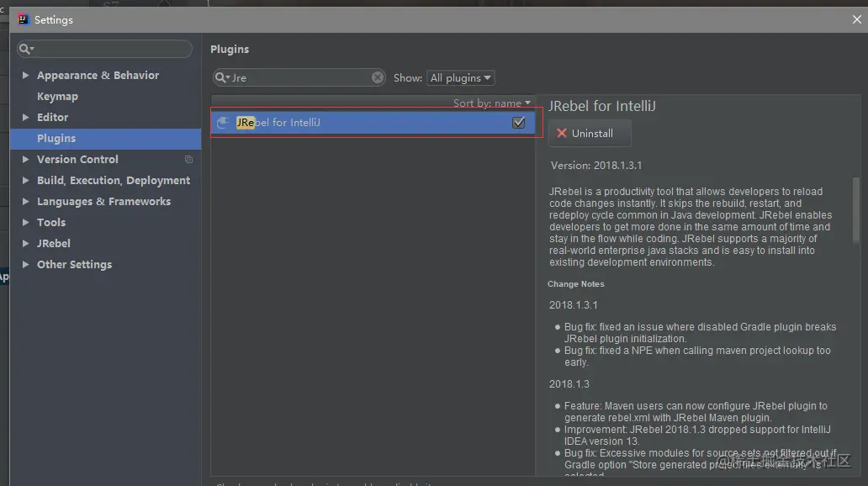Screen dimensions: 868x486
Task: Open the Sort by name dropdown
Action: (491, 103)
